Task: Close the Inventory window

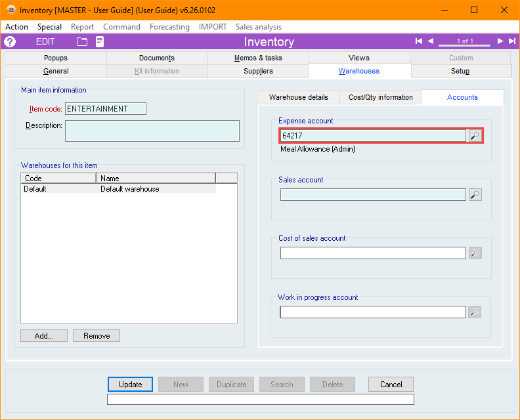Action: click(x=504, y=10)
